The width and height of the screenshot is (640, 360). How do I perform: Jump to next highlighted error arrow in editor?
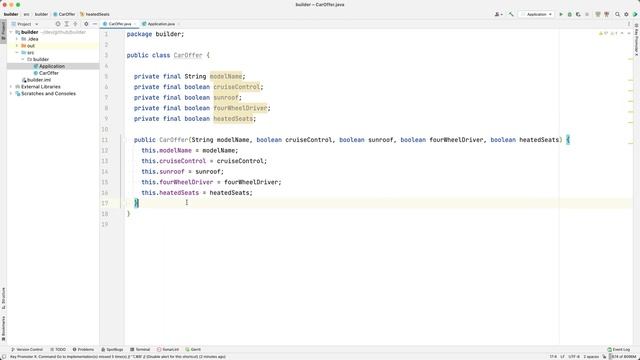[629, 33]
